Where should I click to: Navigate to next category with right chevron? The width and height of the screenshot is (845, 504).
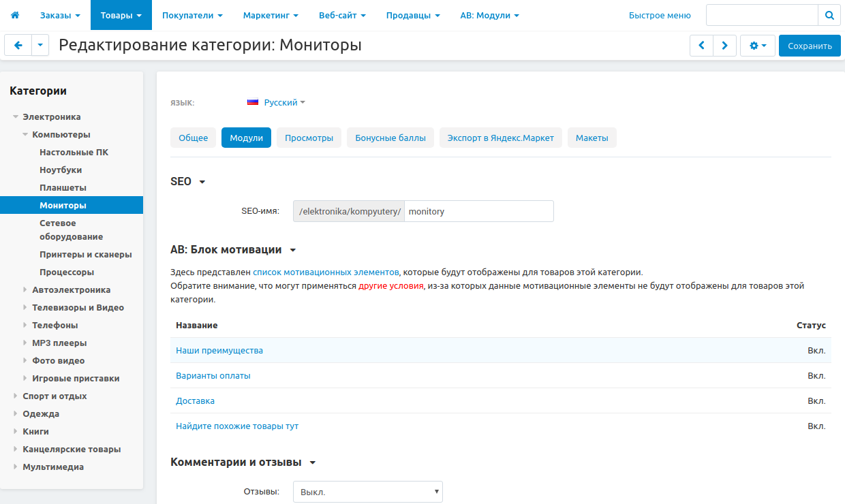coord(724,45)
